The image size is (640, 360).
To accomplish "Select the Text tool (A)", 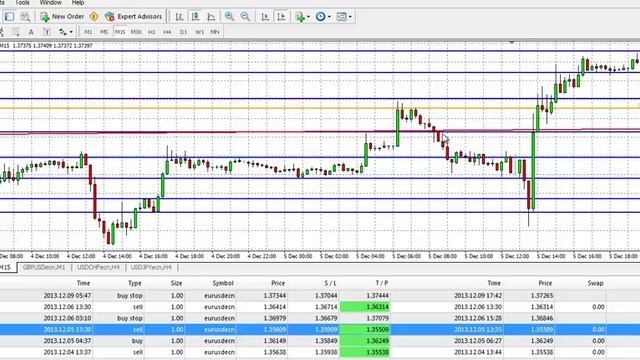I will pyautogui.click(x=31, y=32).
